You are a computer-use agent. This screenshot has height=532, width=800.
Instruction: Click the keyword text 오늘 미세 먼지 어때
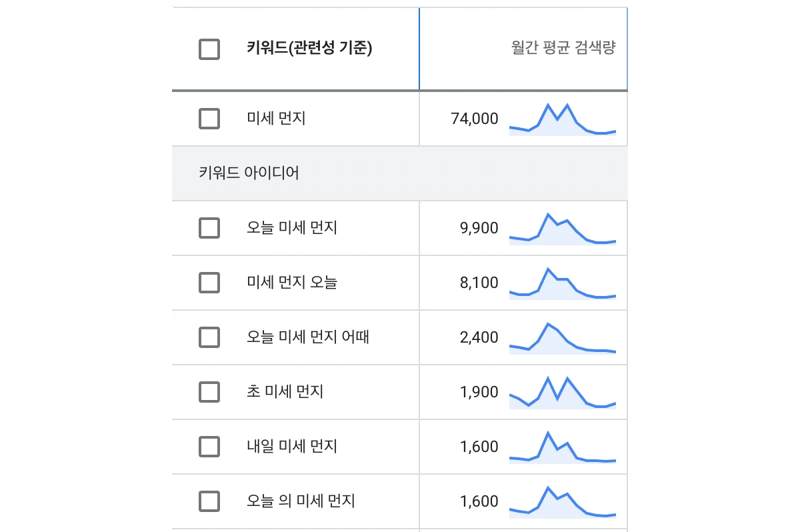pyautogui.click(x=308, y=337)
